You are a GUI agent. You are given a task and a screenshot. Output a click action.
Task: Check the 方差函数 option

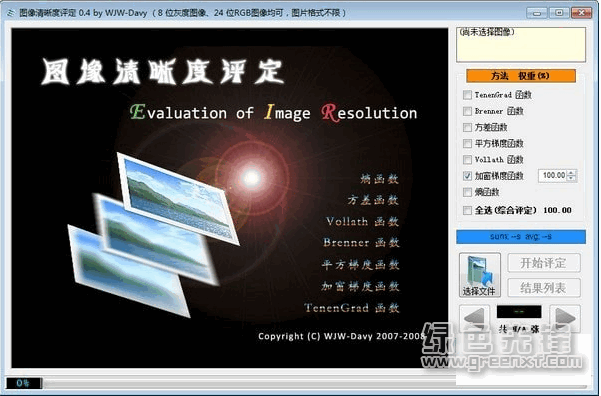pos(467,127)
